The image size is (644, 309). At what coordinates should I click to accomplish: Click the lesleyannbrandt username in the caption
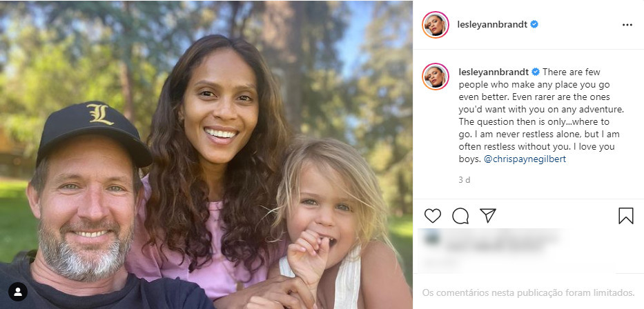tap(493, 72)
